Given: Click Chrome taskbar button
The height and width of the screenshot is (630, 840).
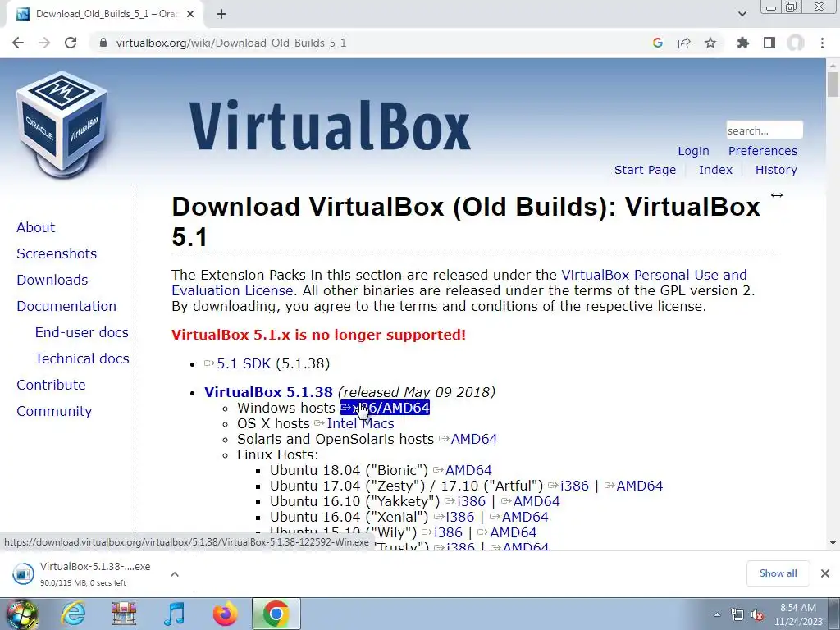Looking at the screenshot, I should click(276, 614).
